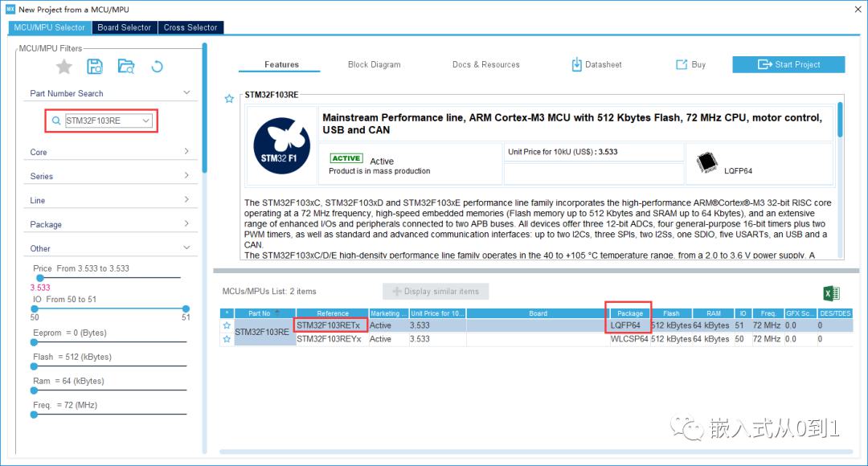Open the Docs & Resources tab
The width and height of the screenshot is (868, 466).
pyautogui.click(x=486, y=65)
